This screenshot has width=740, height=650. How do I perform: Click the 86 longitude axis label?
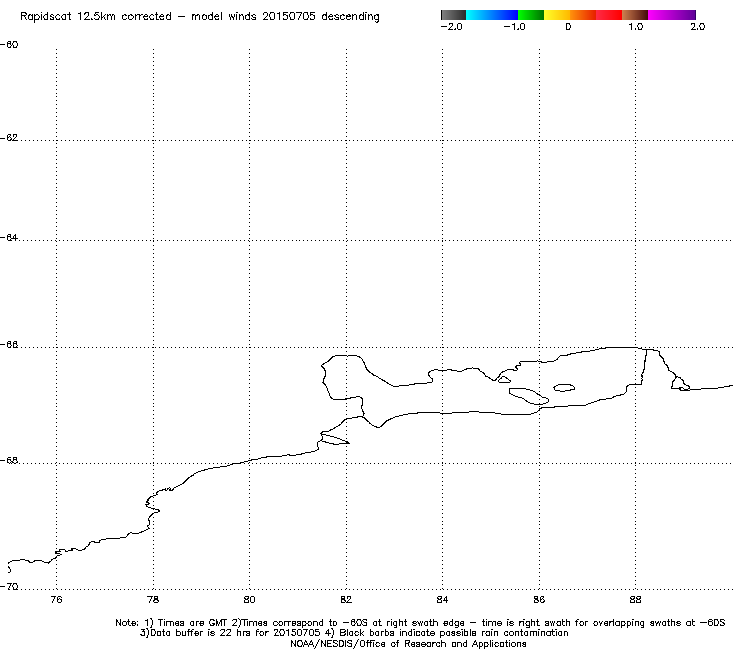(x=539, y=599)
